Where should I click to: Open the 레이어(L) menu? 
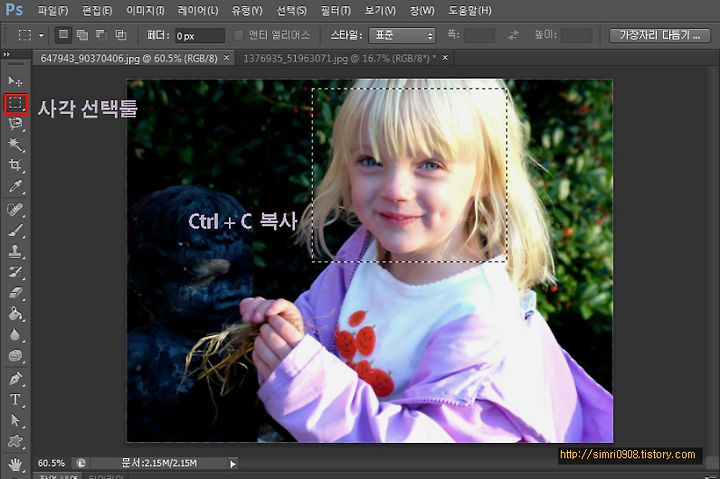198,10
